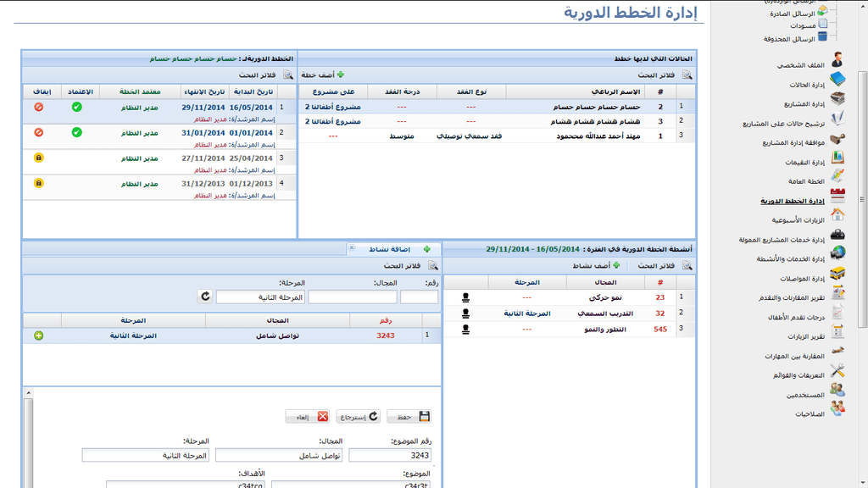Toggle the lock for plan starting 01/12/2013

pos(38,183)
